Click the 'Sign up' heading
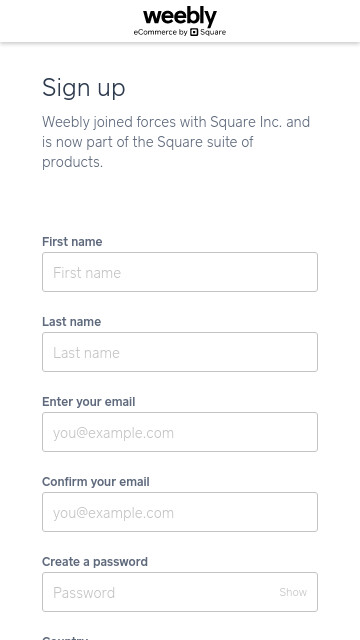The width and height of the screenshot is (360, 640). (84, 88)
